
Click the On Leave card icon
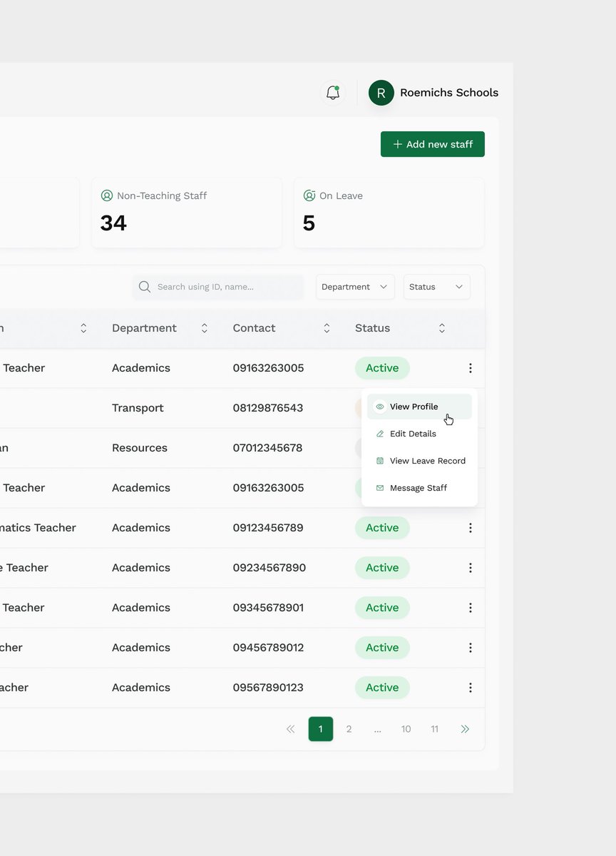[309, 195]
